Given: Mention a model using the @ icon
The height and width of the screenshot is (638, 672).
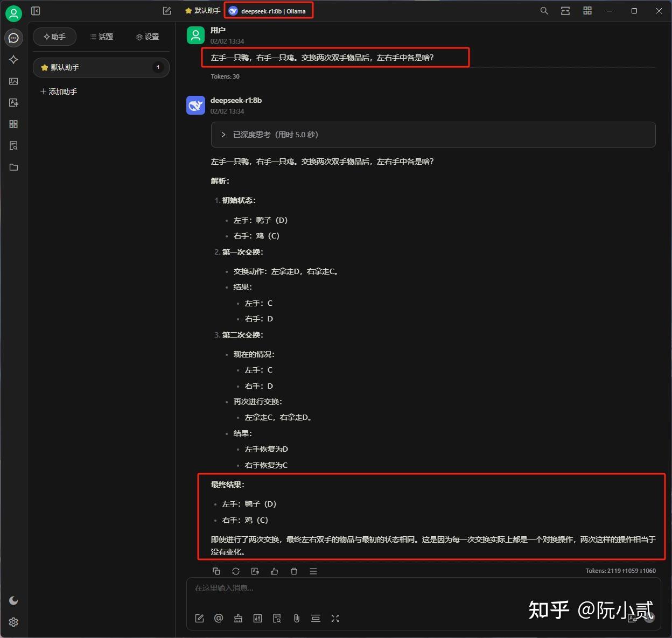Looking at the screenshot, I should [x=219, y=618].
